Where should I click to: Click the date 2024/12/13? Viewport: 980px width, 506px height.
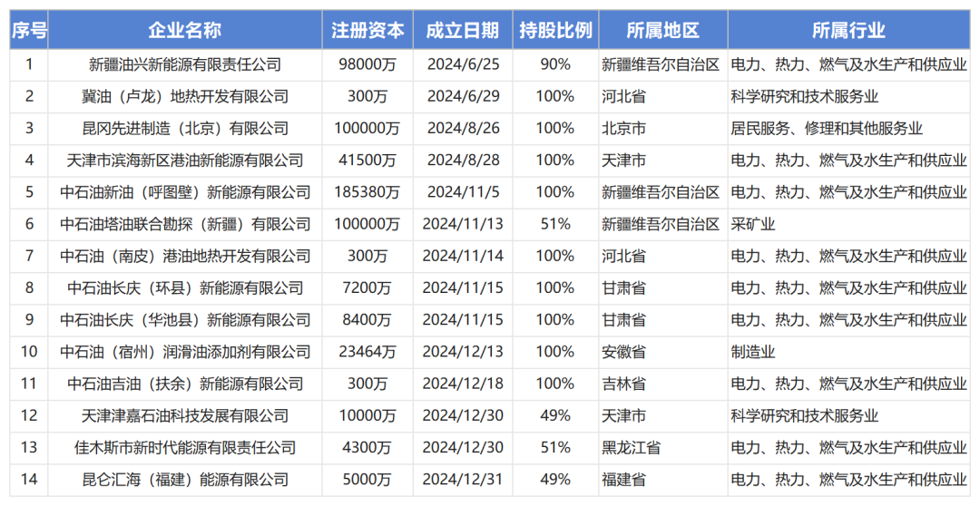pyautogui.click(x=463, y=352)
